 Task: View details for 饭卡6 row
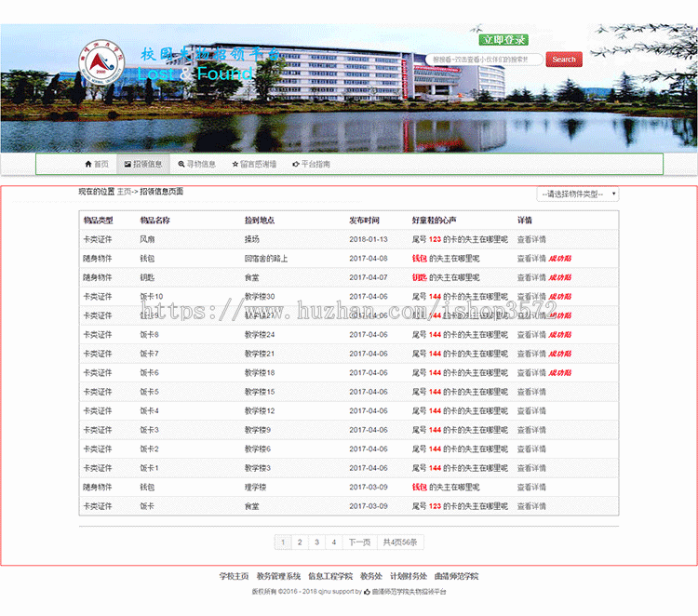pyautogui.click(x=531, y=373)
